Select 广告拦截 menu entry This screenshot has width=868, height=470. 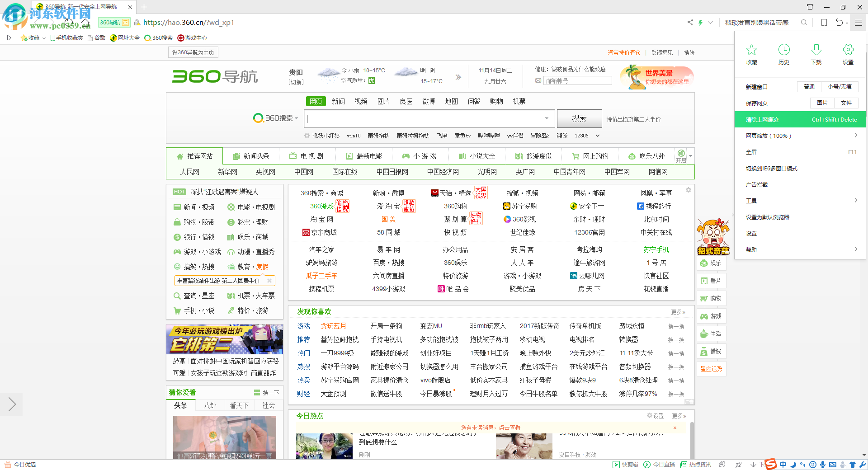800,184
